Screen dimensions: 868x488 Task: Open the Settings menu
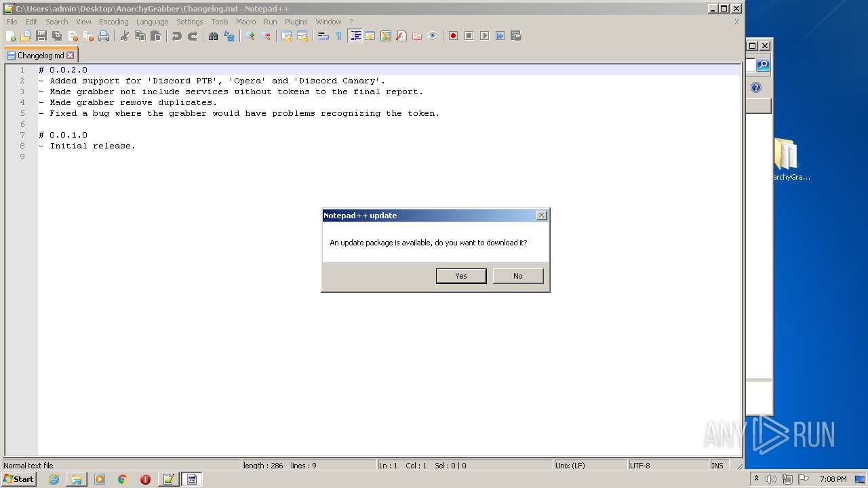(190, 22)
